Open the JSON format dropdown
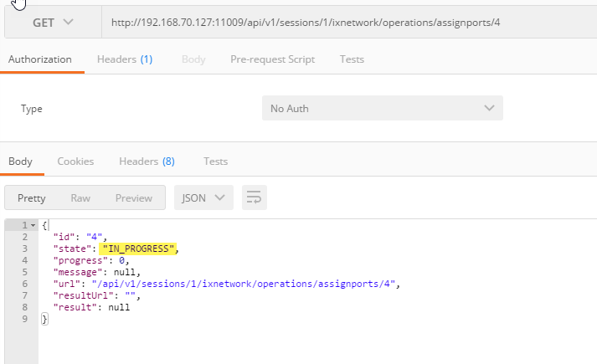 point(203,198)
